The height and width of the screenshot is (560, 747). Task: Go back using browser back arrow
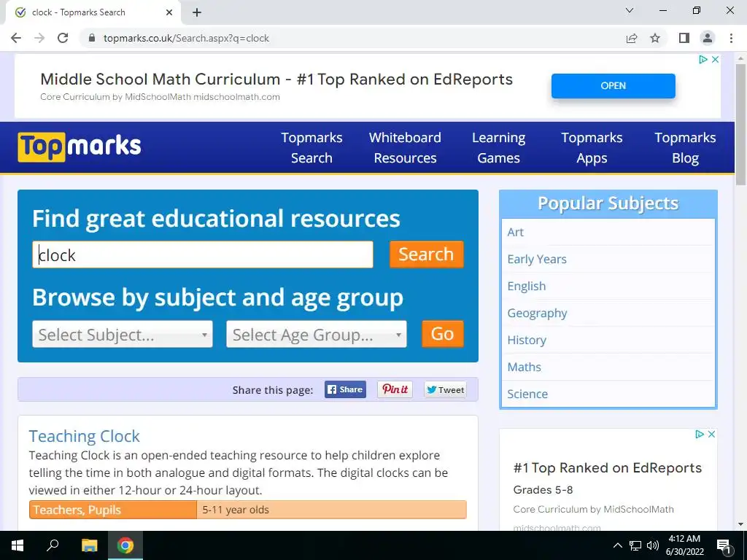(16, 38)
